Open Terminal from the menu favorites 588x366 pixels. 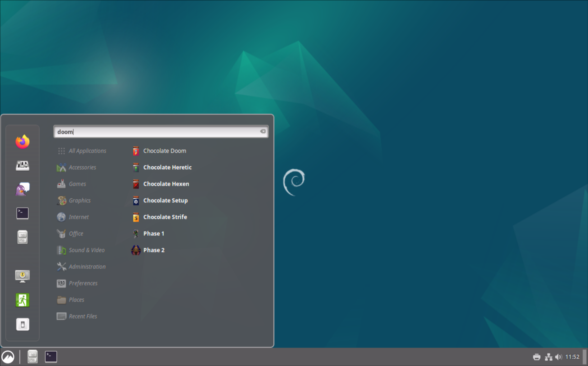(x=22, y=213)
